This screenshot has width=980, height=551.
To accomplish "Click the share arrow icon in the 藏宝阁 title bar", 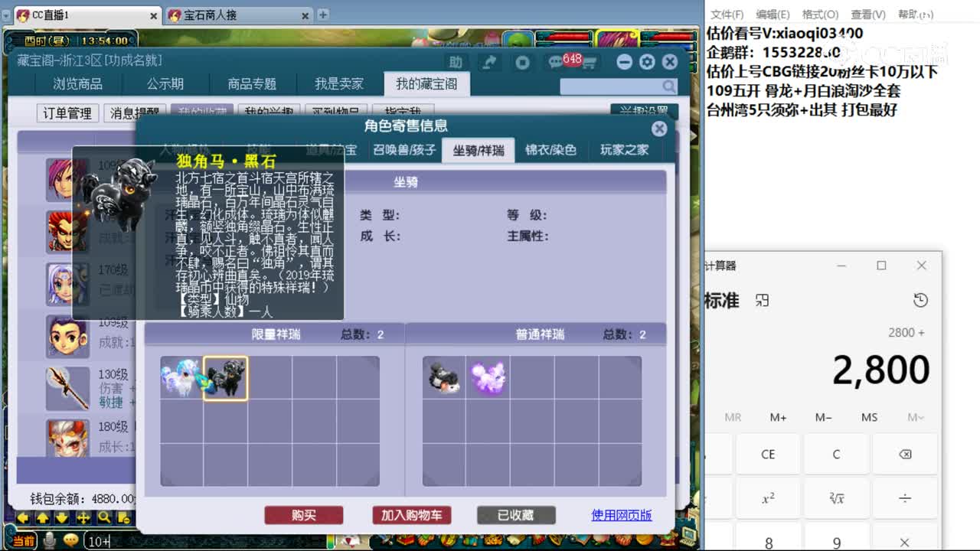I will pos(491,62).
